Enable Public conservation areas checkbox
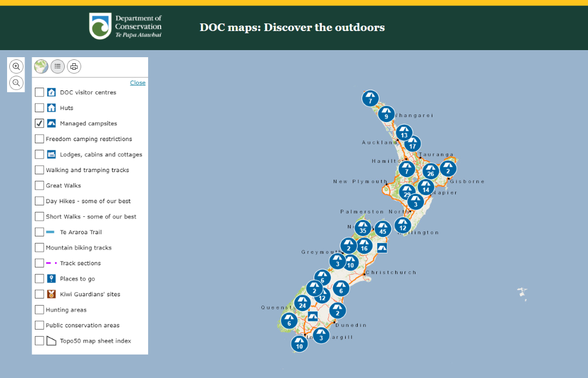The image size is (588, 378). [x=39, y=325]
